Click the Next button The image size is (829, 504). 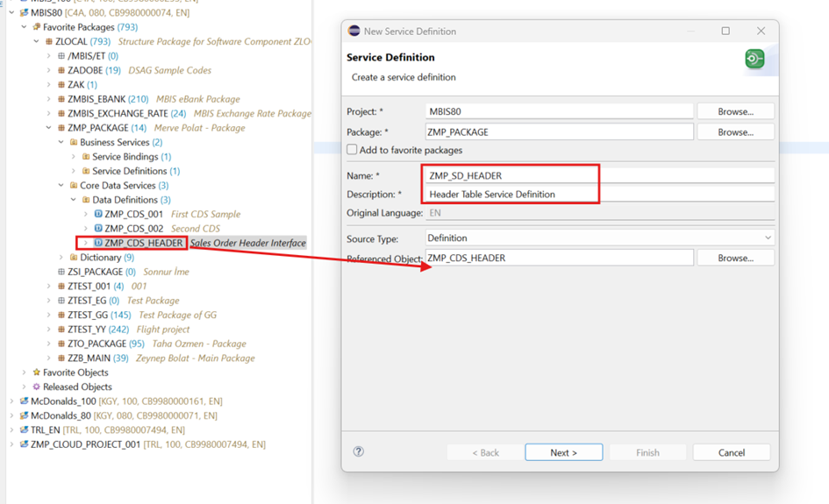pyautogui.click(x=563, y=452)
